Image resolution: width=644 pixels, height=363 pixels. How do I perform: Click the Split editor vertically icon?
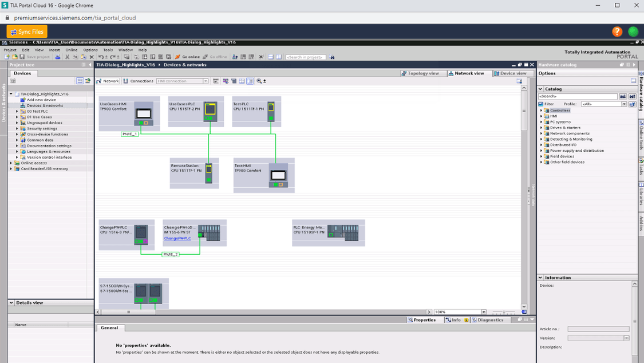click(279, 57)
